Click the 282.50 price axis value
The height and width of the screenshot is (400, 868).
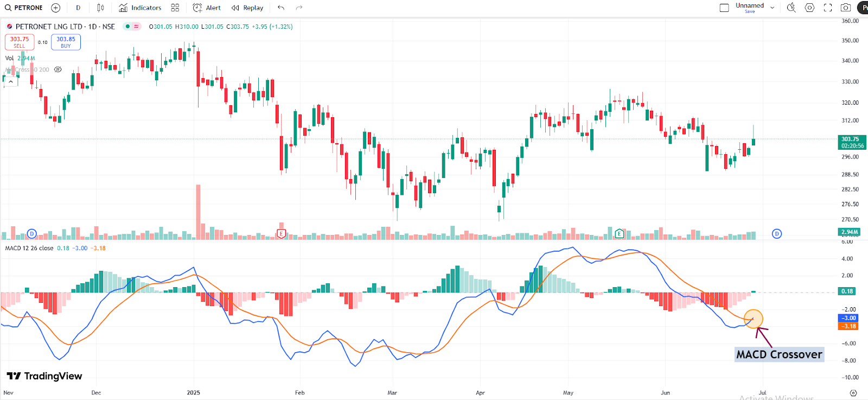tap(850, 189)
